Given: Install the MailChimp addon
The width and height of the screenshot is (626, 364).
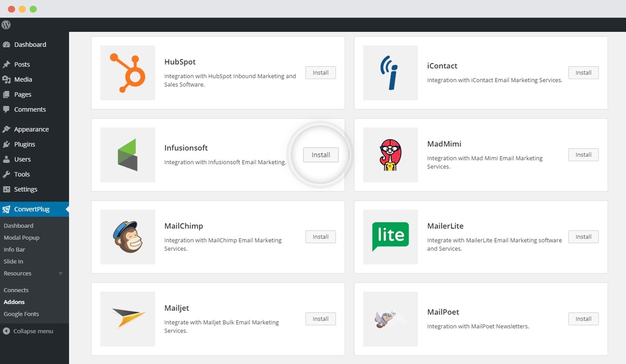Looking at the screenshot, I should [320, 236].
